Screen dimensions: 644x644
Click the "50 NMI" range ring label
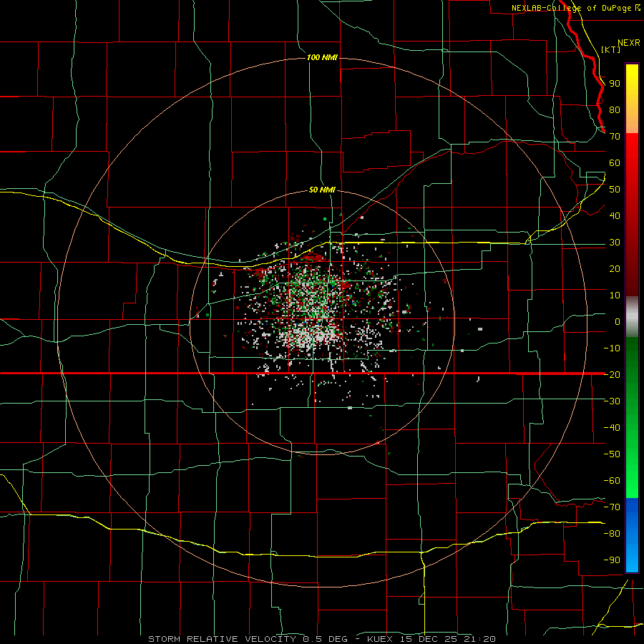[x=322, y=190]
